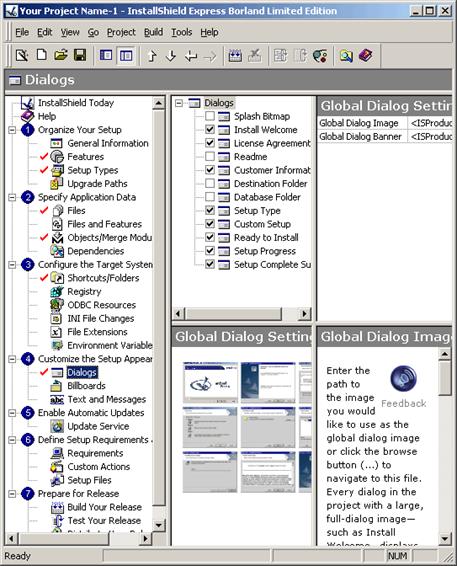Click the New Project wizard toolbar icon
The width and height of the screenshot is (457, 566).
(x=22, y=56)
